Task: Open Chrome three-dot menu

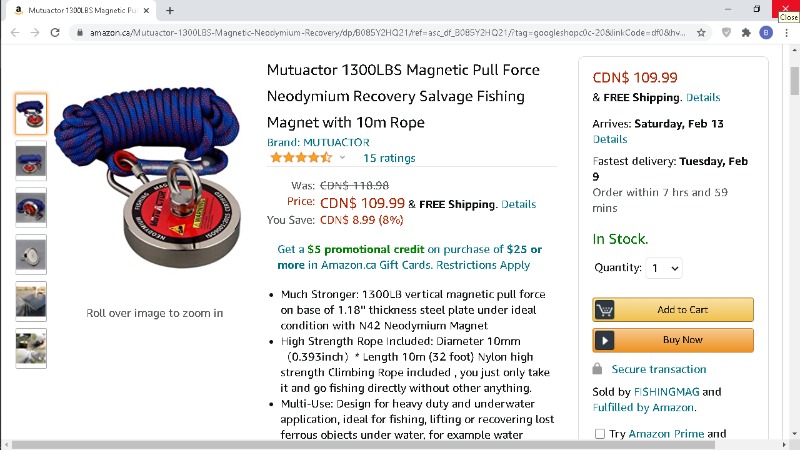Action: (786, 33)
